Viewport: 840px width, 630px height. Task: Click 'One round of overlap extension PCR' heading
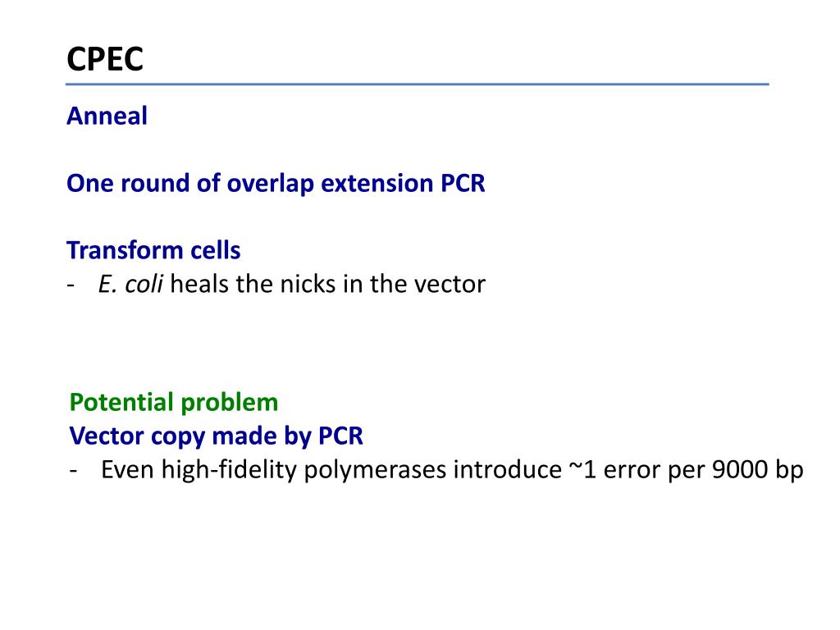276,184
